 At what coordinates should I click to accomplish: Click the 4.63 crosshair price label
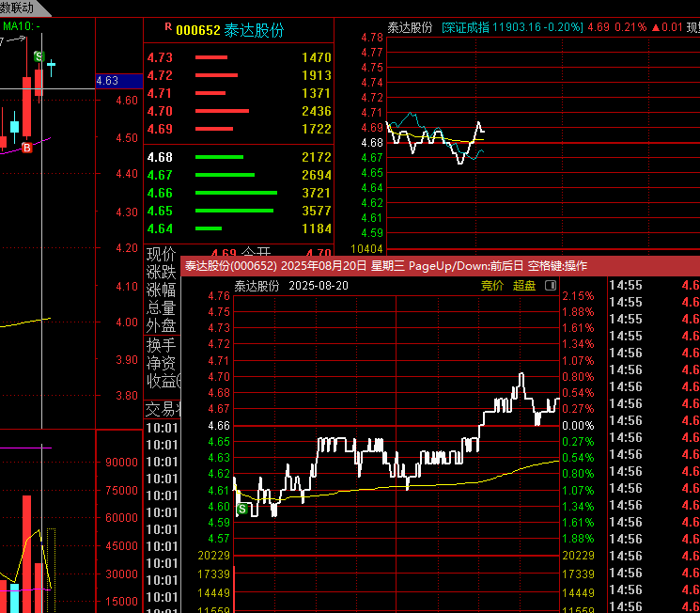(118, 81)
